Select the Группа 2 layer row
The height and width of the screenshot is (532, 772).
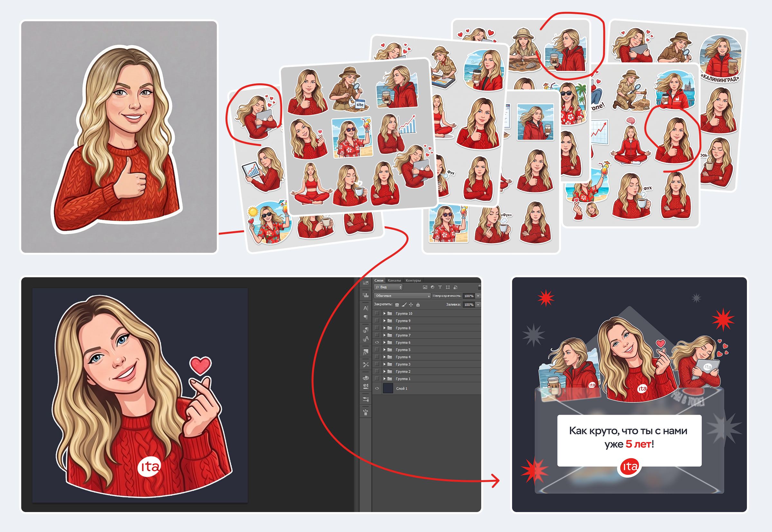(427, 372)
